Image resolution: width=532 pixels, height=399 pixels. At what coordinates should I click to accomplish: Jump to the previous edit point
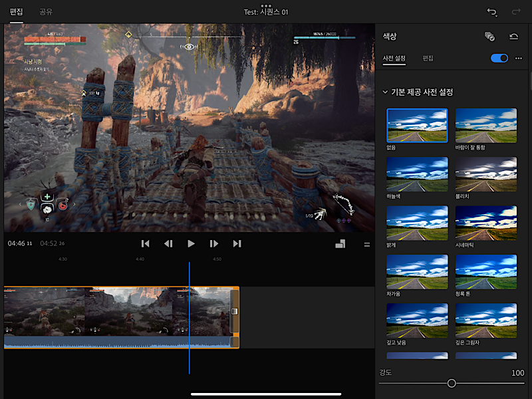tap(145, 243)
